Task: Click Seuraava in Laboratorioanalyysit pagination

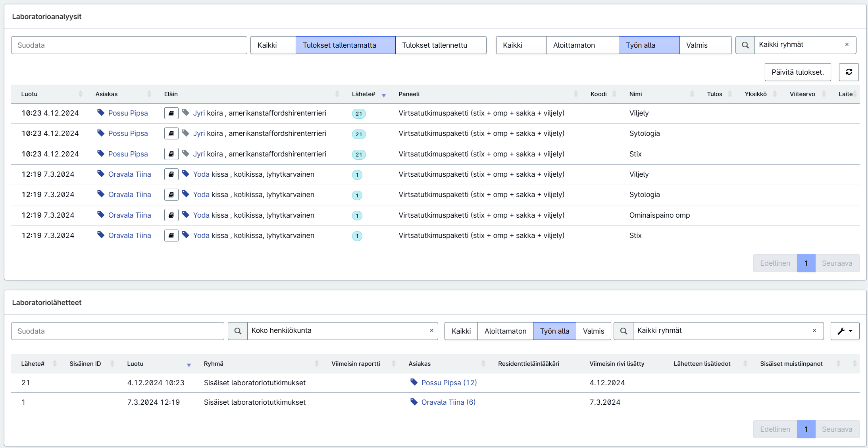Action: coord(837,263)
